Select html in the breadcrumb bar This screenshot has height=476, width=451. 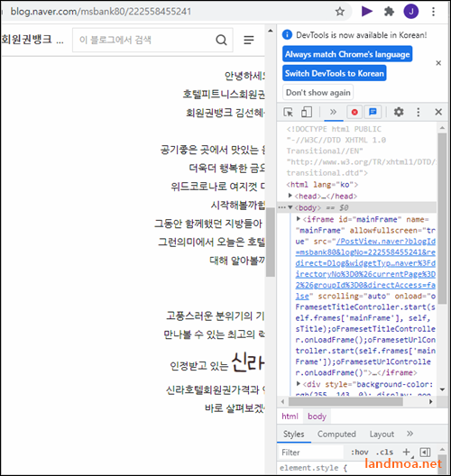pyautogui.click(x=290, y=416)
